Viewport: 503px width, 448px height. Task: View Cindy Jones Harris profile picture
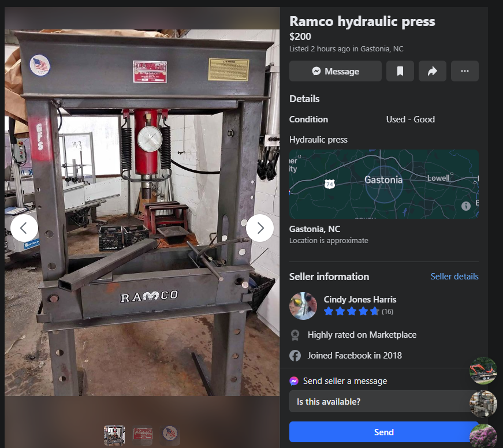(x=303, y=305)
